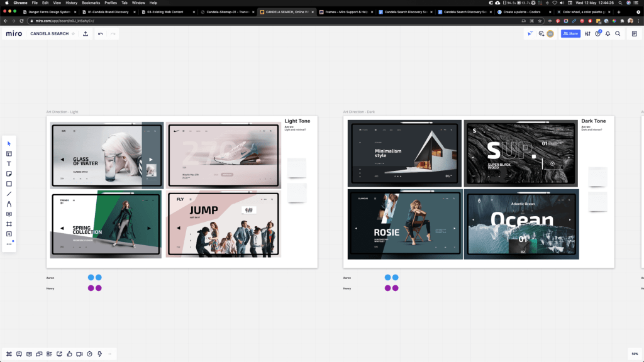Viewport: 644px width, 362px height.
Task: Toggle collaborators' cursors visibility icon
Action: (530, 33)
